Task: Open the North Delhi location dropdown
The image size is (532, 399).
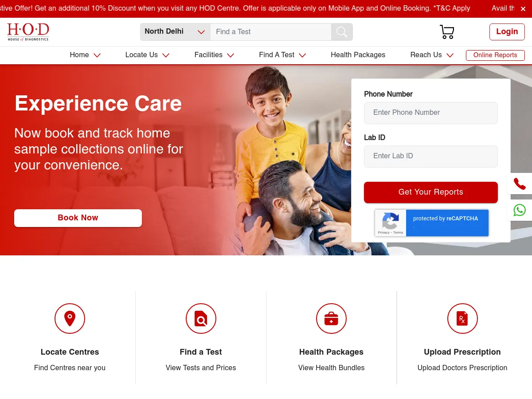Action: [175, 31]
